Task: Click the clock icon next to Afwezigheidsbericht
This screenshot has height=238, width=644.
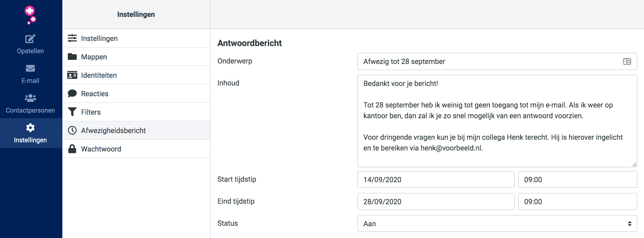Action: point(72,130)
